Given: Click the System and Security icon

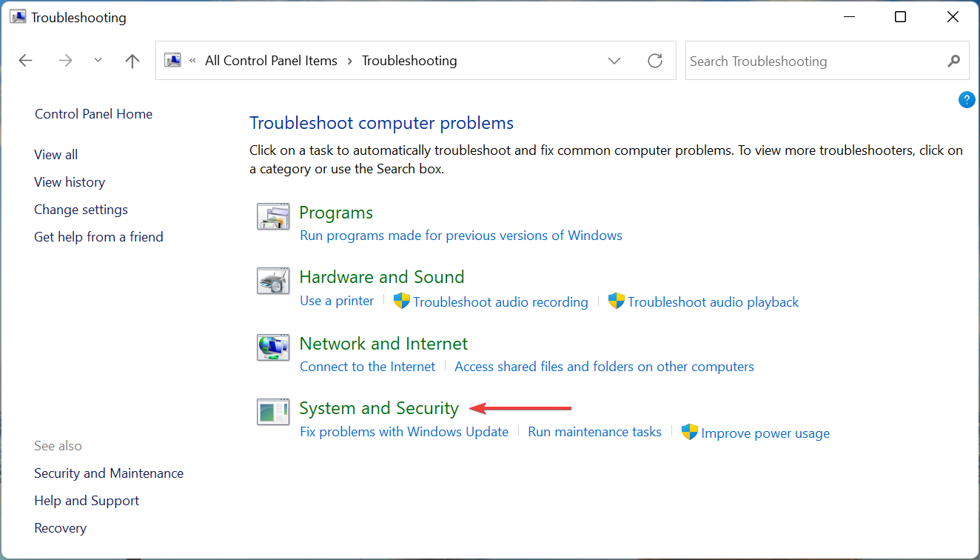Looking at the screenshot, I should pos(272,412).
